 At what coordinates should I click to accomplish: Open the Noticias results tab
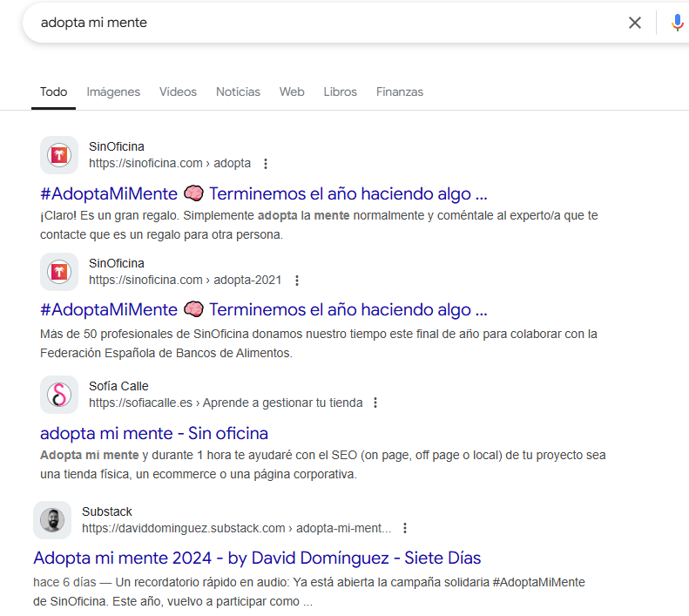coord(238,92)
